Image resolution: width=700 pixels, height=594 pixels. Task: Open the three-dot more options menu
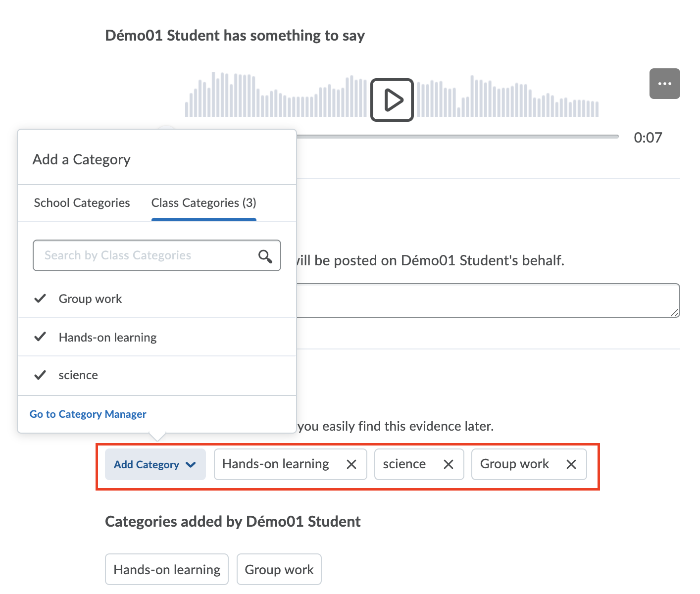(x=664, y=84)
